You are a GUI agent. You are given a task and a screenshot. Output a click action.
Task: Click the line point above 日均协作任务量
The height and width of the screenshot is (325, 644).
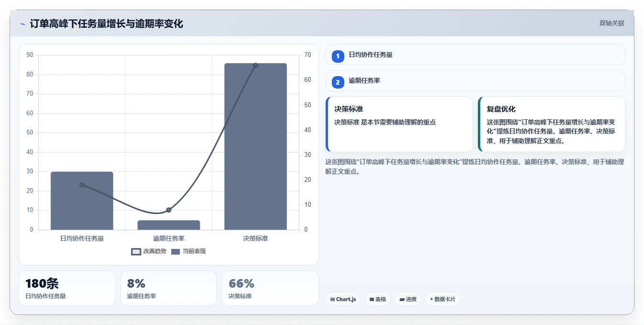coord(82,185)
